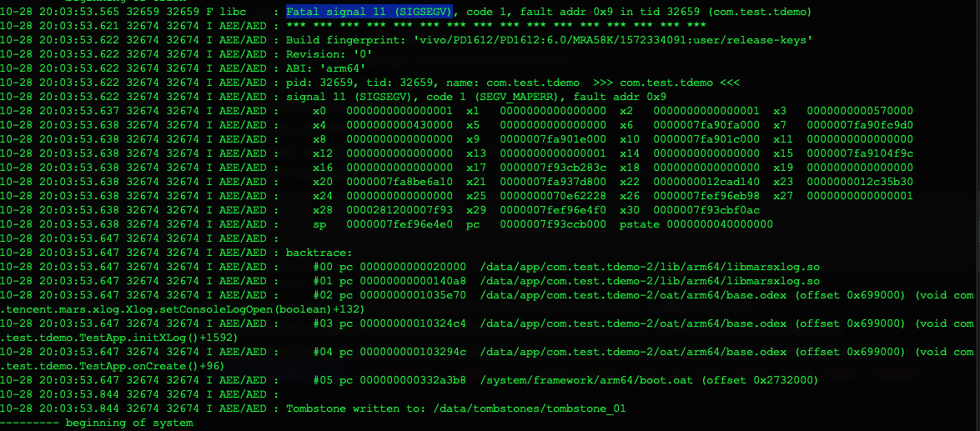
Task: Click the sp register value 0000007fef96e4e0
Action: pyautogui.click(x=399, y=224)
